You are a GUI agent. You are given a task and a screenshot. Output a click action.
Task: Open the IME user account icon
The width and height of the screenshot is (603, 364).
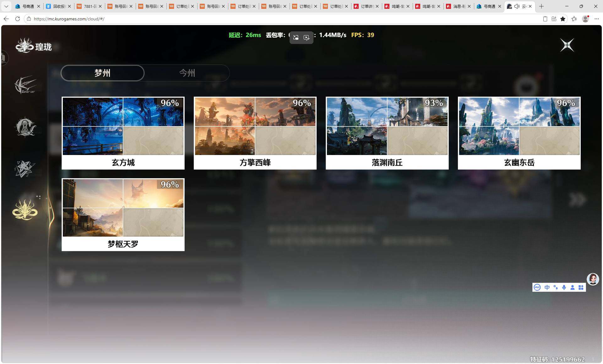tap(573, 287)
